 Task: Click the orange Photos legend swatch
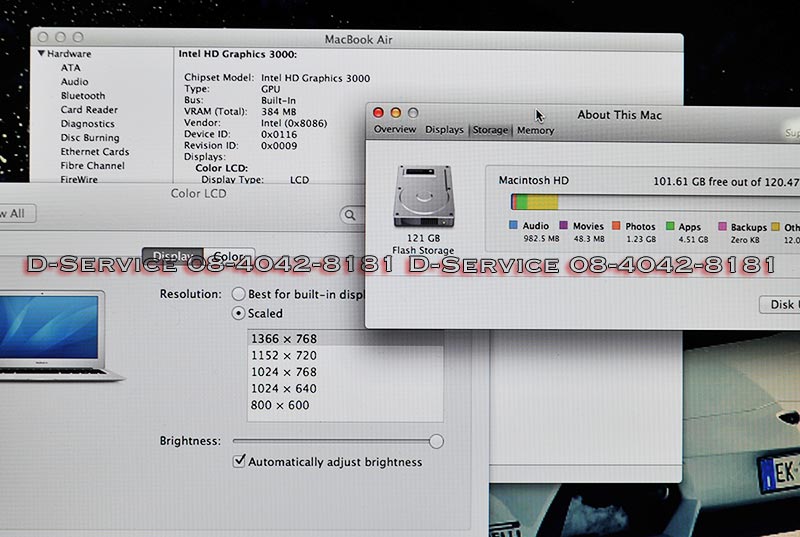[616, 225]
